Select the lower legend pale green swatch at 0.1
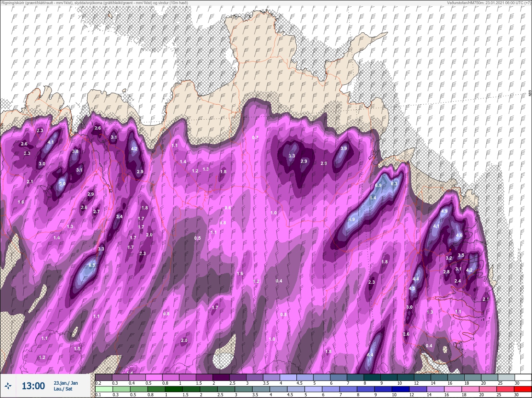The image size is (532, 398). (x=103, y=389)
